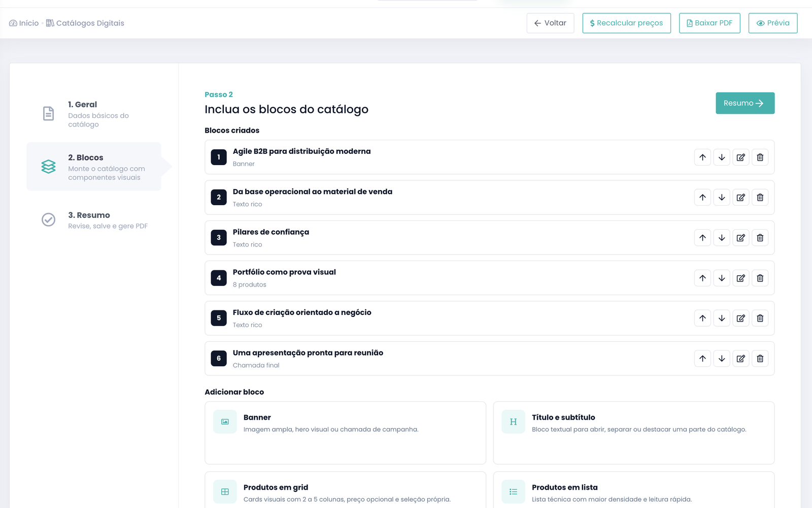Click the number badge of block 4
The image size is (812, 508).
[219, 278]
